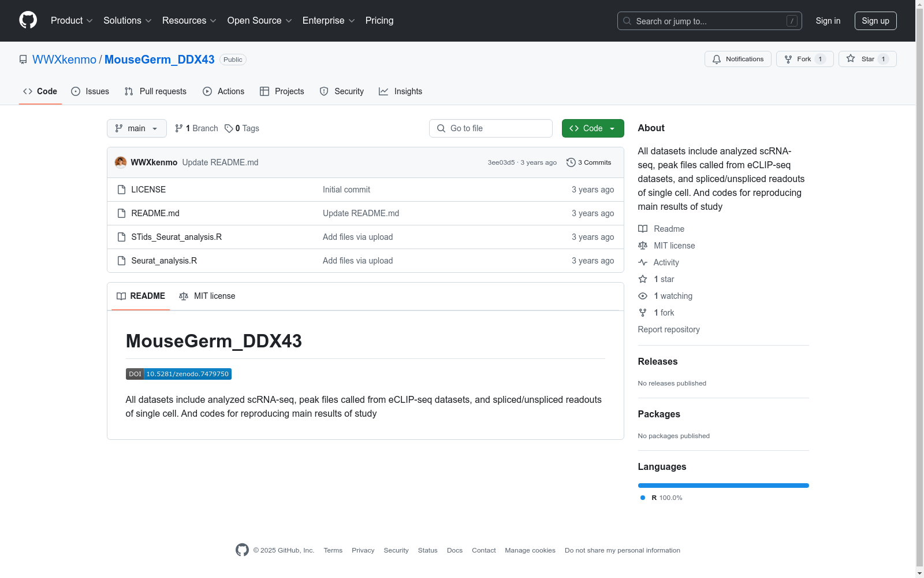Open the Privacy footer link

pyautogui.click(x=363, y=550)
